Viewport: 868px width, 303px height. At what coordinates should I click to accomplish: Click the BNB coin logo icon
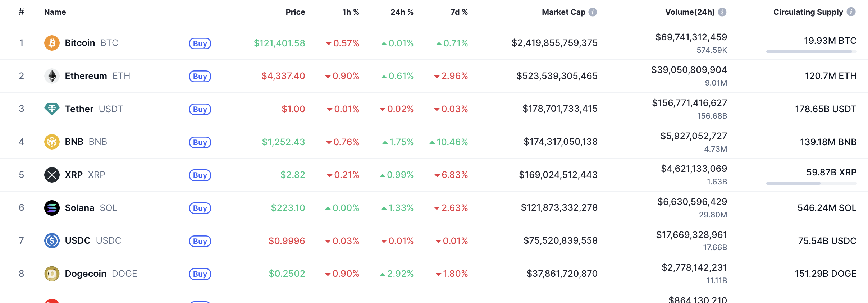52,142
